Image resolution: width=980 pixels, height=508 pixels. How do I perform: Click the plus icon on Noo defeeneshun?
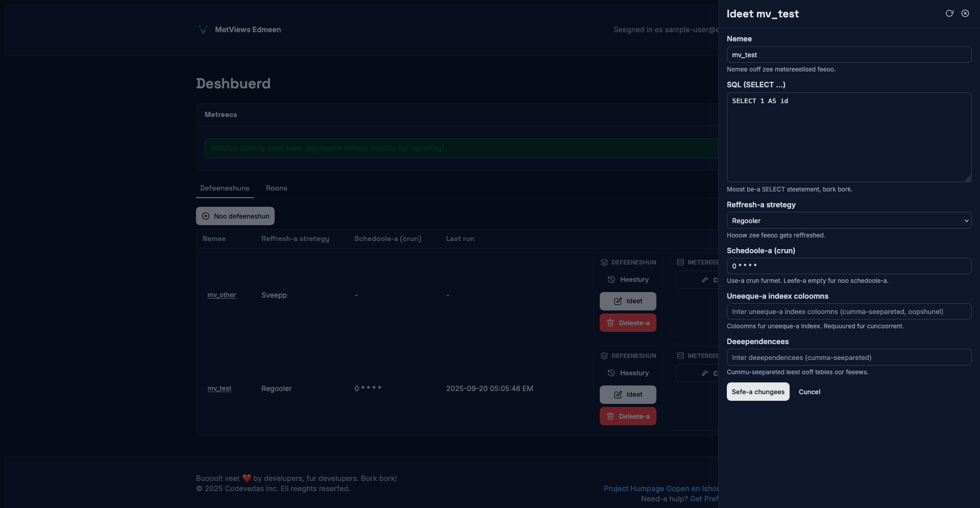tap(206, 216)
